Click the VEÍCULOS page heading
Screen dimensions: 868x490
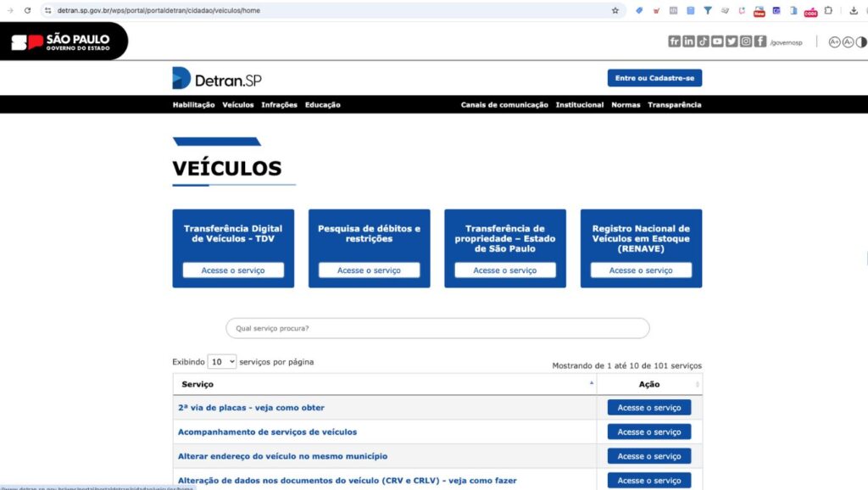click(227, 169)
